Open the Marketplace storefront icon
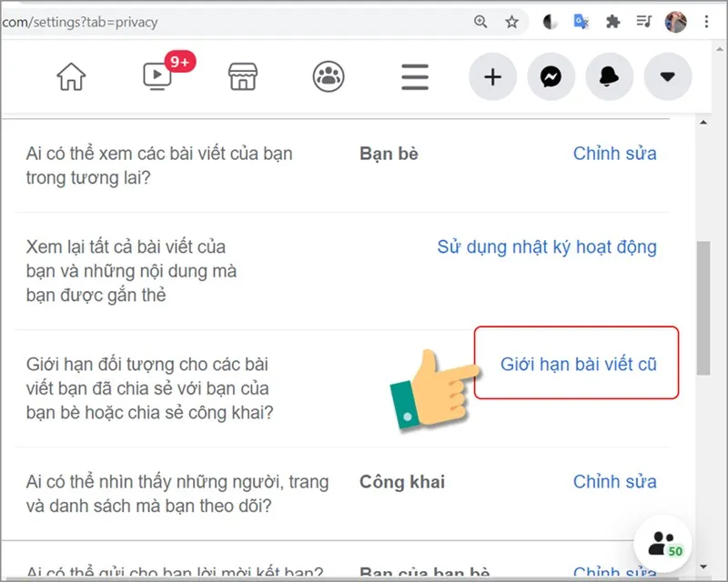The width and height of the screenshot is (728, 582). [242, 77]
